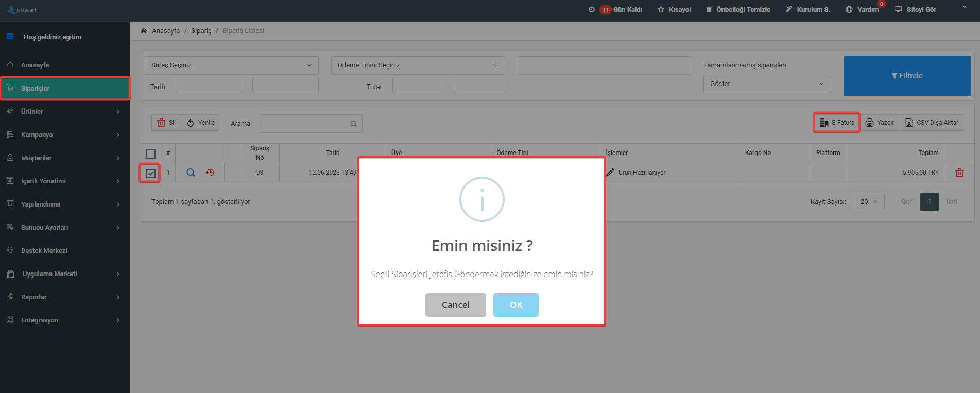The image size is (980, 393).
Task: Click the first Tutar amount field
Action: (418, 86)
